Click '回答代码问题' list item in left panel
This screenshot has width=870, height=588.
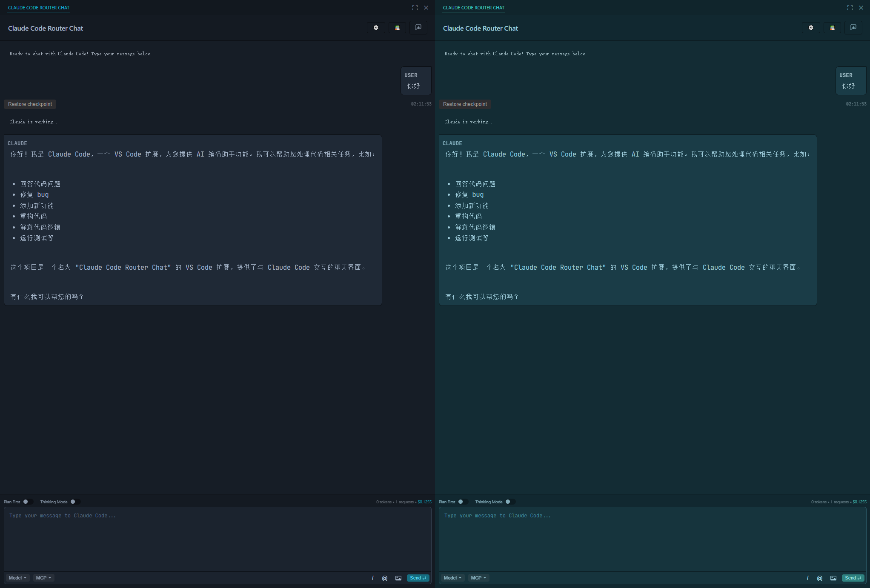click(40, 184)
